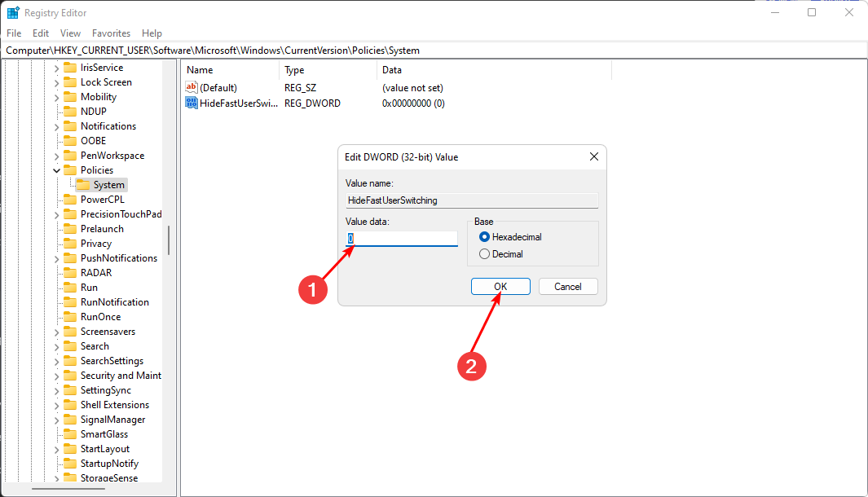The height and width of the screenshot is (497, 868).
Task: Select the Lock Screen folder icon
Action: (x=69, y=82)
